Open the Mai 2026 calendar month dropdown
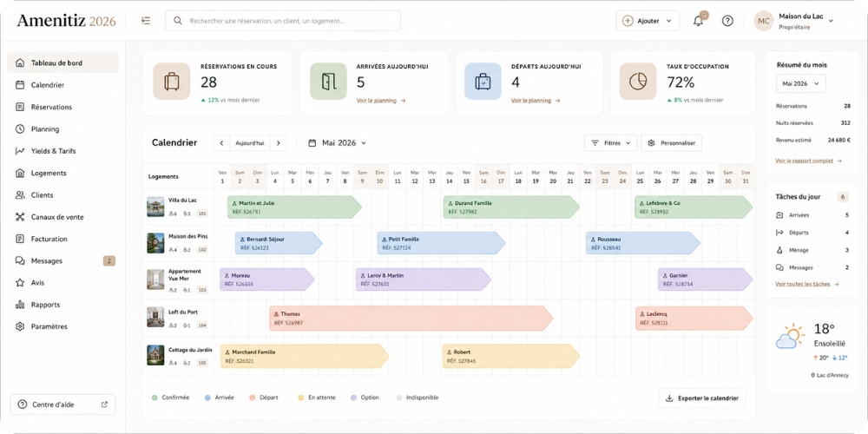 click(337, 143)
